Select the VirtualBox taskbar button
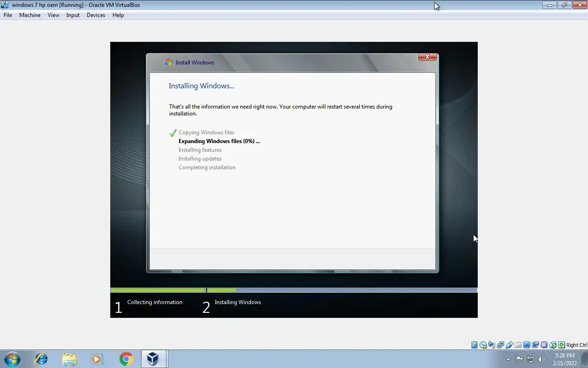The image size is (588, 368). click(153, 359)
